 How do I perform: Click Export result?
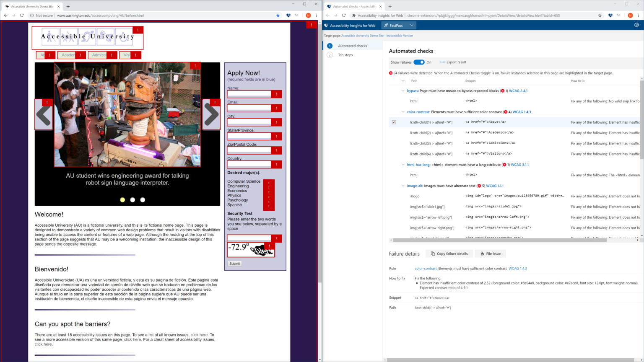pos(453,62)
